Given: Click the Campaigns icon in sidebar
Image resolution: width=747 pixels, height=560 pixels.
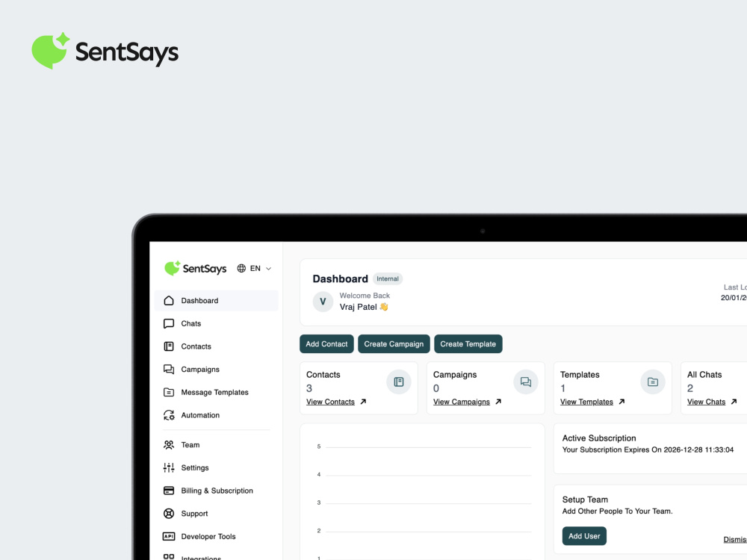Looking at the screenshot, I should (169, 369).
